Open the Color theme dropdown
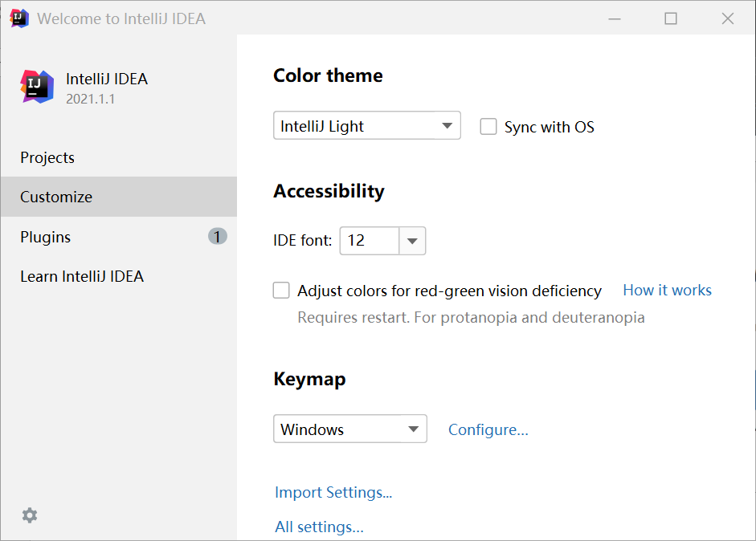This screenshot has height=541, width=756. pyautogui.click(x=367, y=125)
